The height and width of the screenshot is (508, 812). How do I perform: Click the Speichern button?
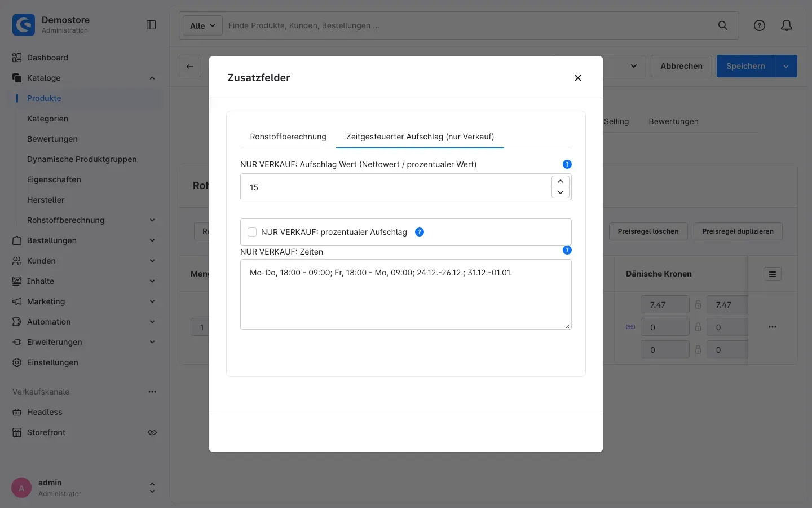(745, 66)
